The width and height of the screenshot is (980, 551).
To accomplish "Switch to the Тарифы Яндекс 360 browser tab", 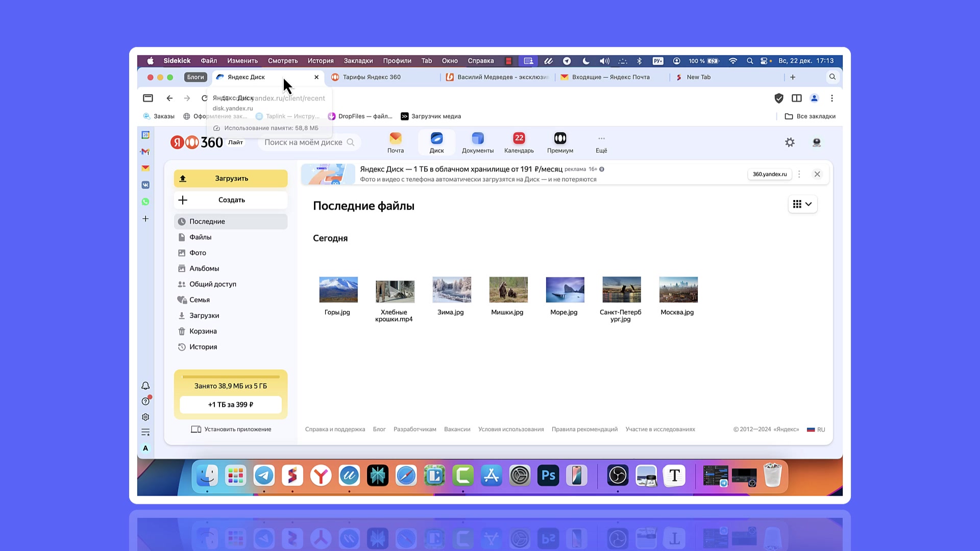I will pos(373,77).
